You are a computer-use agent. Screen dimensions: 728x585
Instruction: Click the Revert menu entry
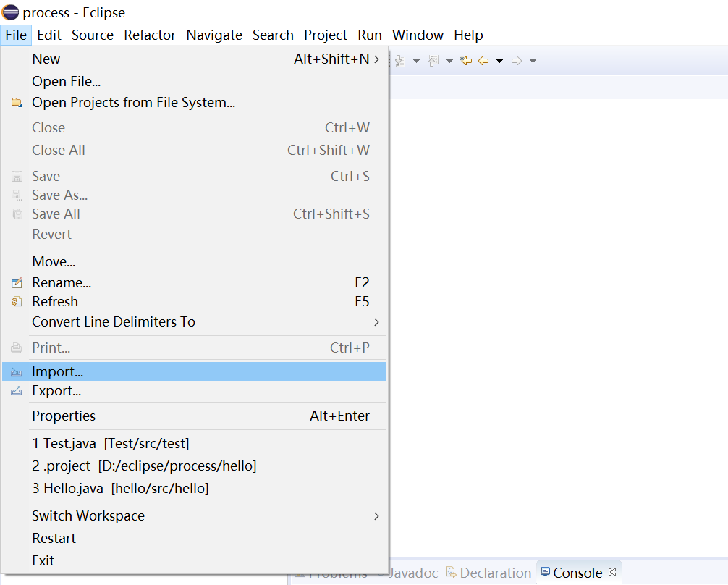click(x=194, y=234)
